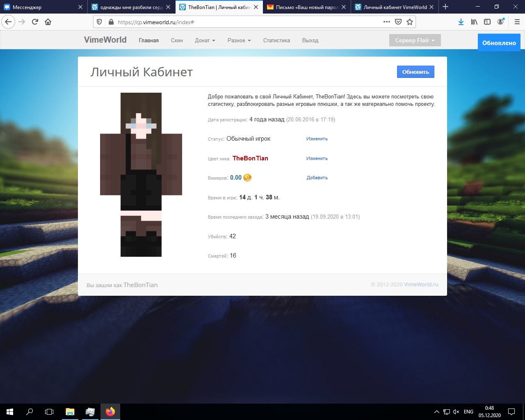
Task: Click the '14 д. 1 ч. 38 м.' playtime
Action: 259,197
